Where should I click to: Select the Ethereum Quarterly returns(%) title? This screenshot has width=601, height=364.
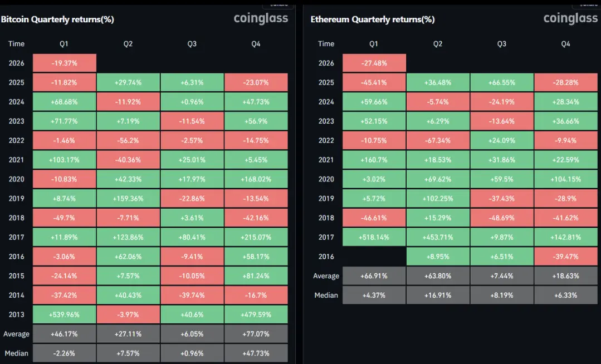coord(372,19)
